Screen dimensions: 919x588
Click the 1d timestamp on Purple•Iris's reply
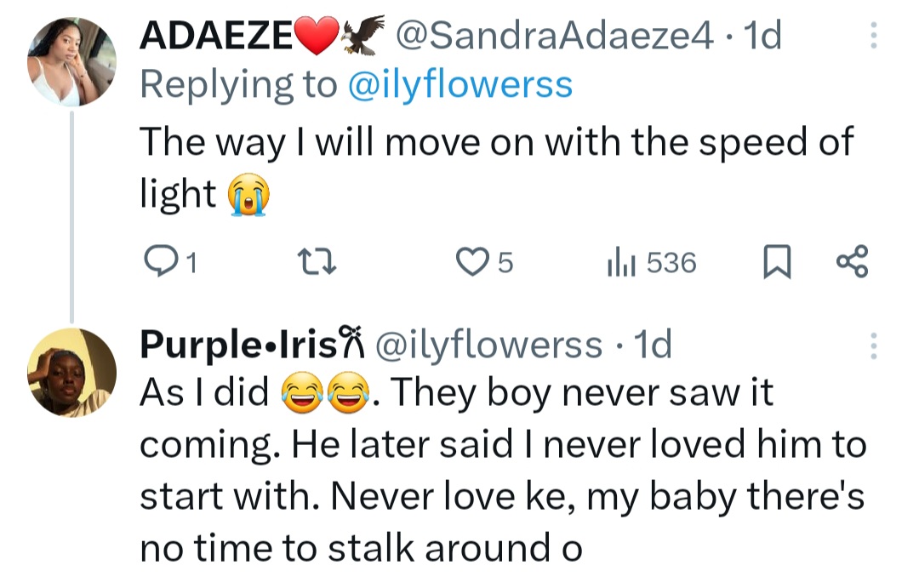654,345
